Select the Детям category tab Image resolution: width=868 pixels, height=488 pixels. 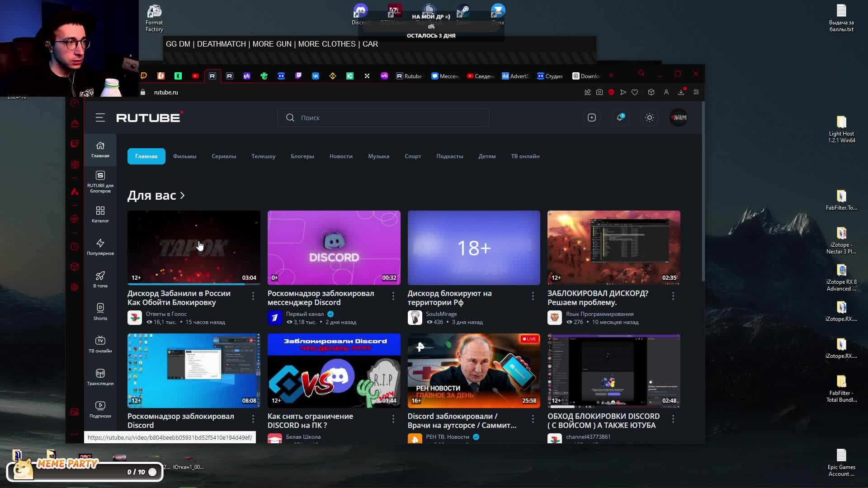(x=487, y=156)
